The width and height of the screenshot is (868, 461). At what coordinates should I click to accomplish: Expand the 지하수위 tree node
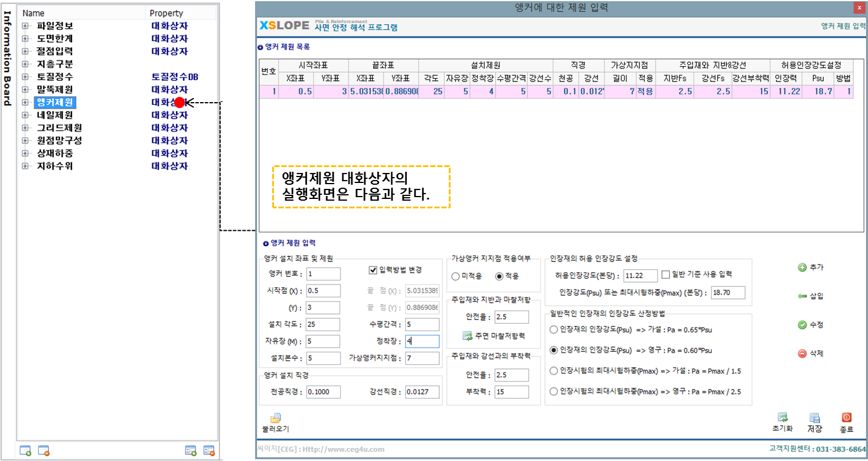[25, 166]
